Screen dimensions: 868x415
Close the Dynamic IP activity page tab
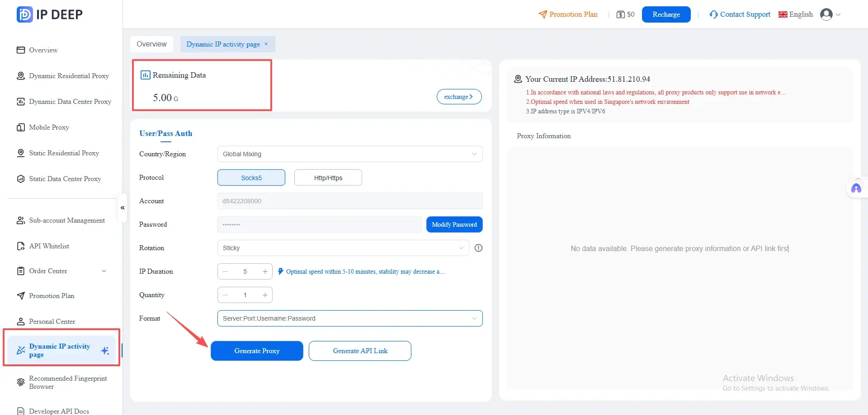coord(266,44)
